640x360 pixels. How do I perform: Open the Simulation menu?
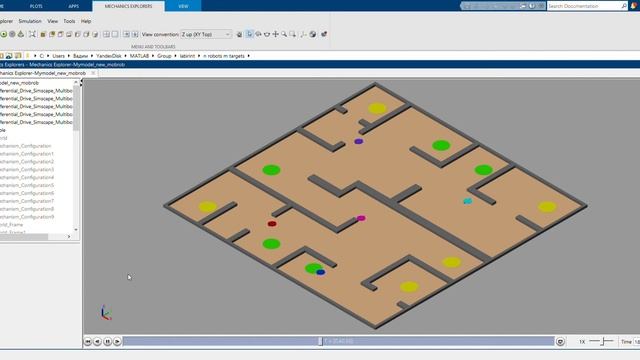point(30,21)
